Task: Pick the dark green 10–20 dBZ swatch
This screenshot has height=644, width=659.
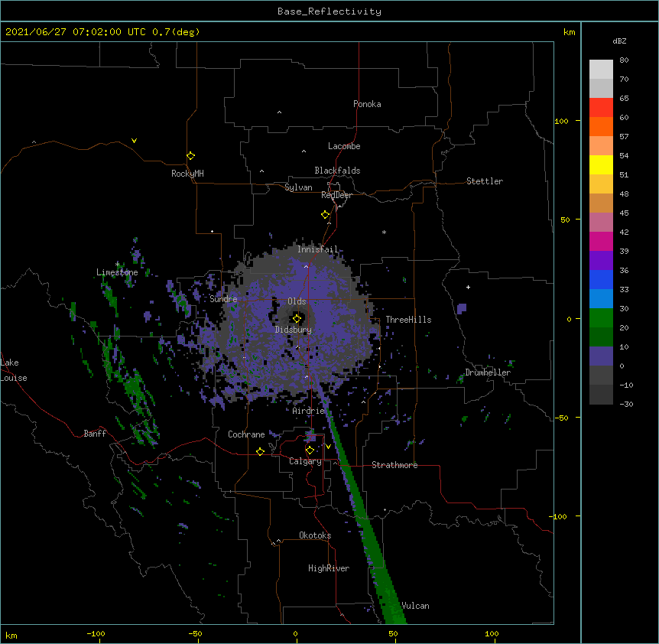Action: pyautogui.click(x=601, y=337)
